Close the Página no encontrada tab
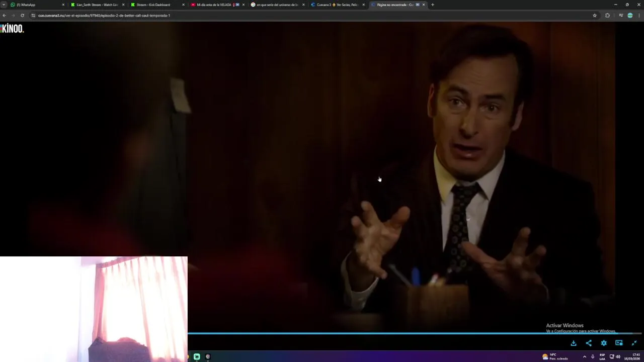This screenshot has height=362, width=644. (424, 5)
